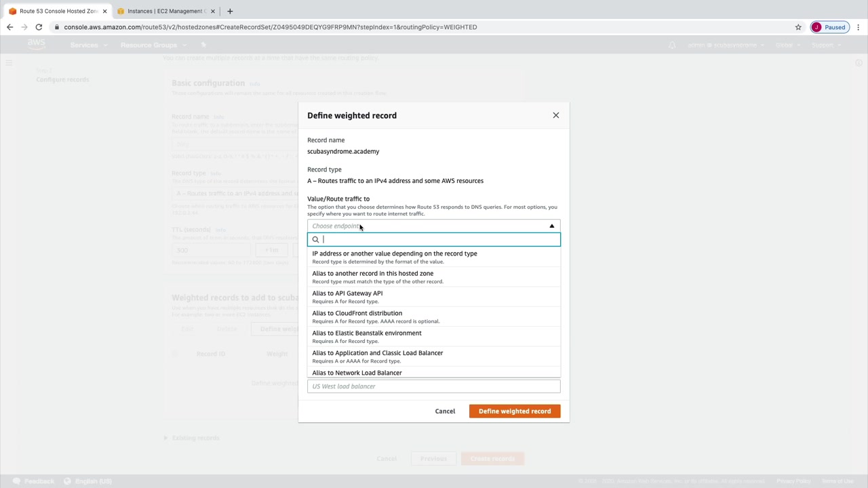Viewport: 868px width, 488px height.
Task: Open the info panel icon at the page's right edge
Action: coord(859,63)
